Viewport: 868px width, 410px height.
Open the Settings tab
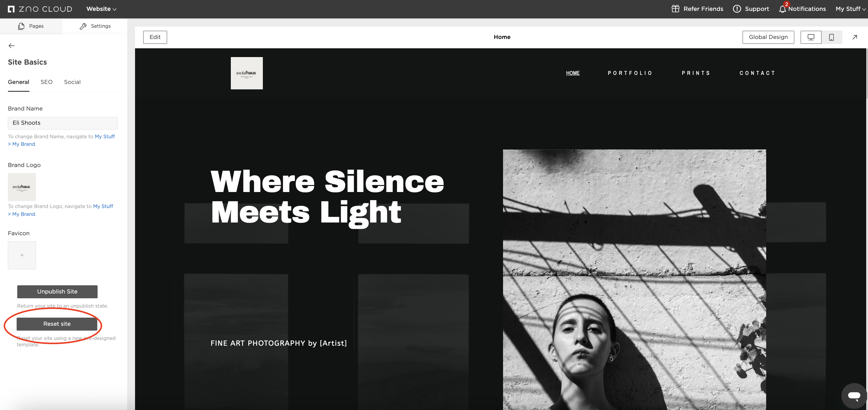(95, 26)
